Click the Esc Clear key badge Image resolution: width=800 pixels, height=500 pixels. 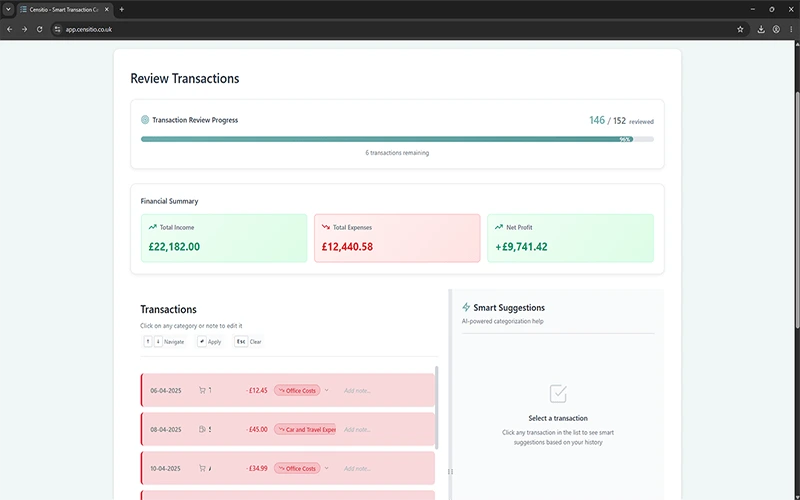click(x=241, y=341)
